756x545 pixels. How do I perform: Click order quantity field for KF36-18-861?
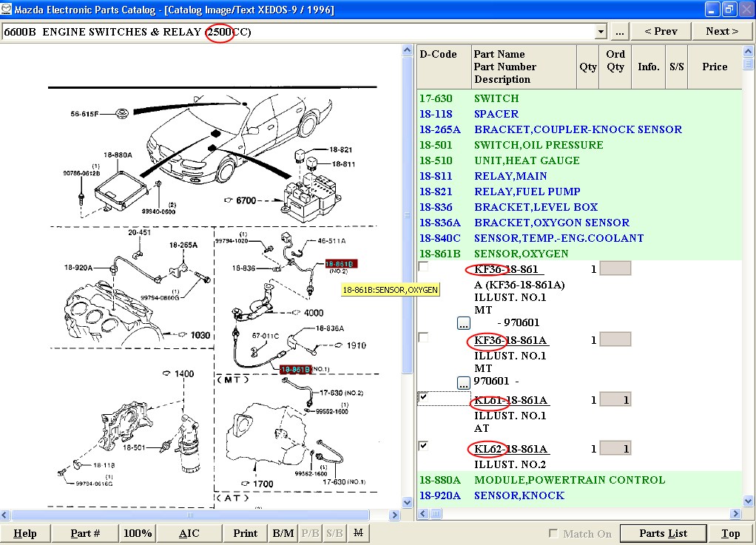pyautogui.click(x=615, y=268)
